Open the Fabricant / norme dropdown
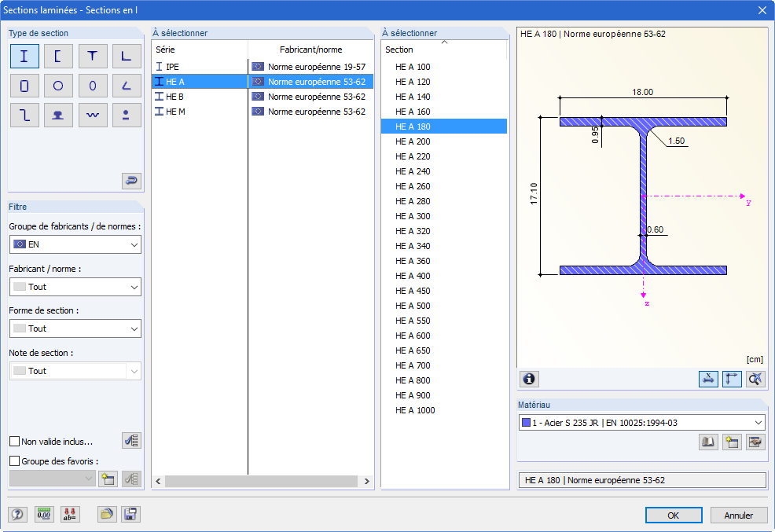Screen dimensions: 775x532 75,287
